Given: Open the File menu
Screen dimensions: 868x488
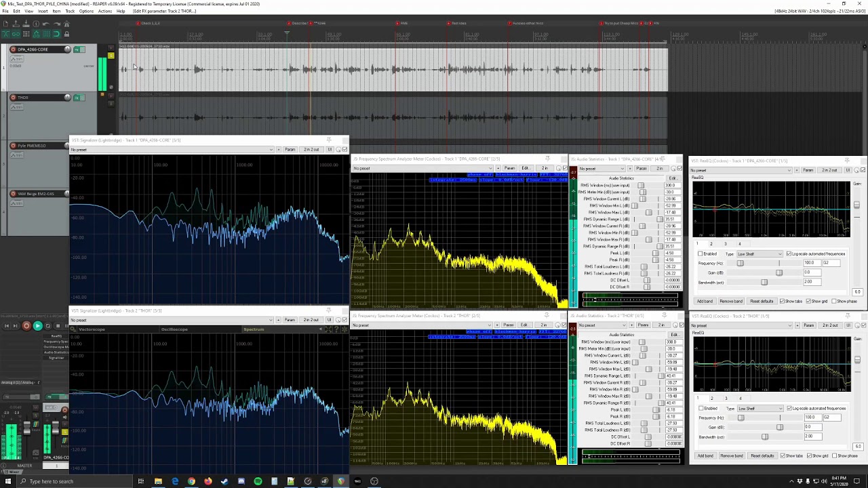Looking at the screenshot, I should (x=5, y=12).
